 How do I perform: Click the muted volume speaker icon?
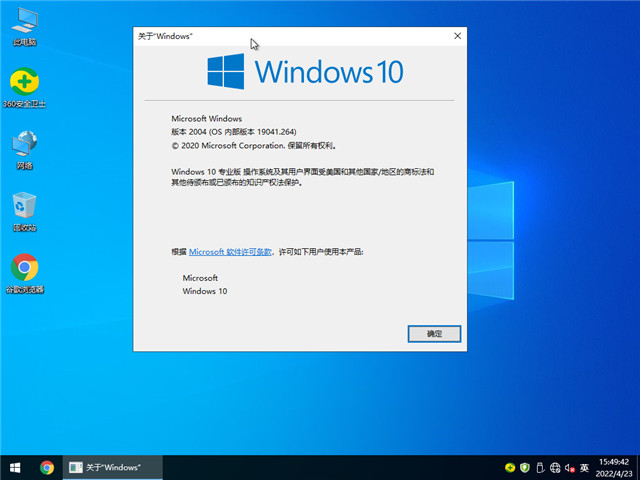[x=570, y=467]
